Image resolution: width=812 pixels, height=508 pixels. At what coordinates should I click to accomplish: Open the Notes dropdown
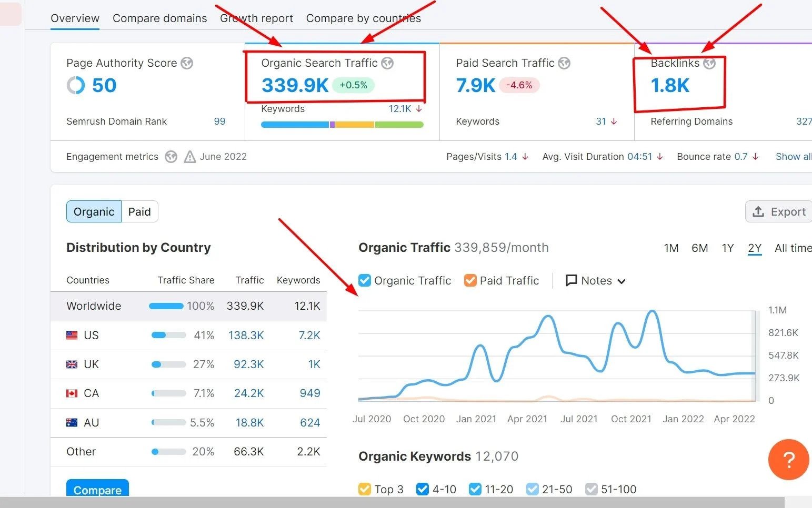[595, 281]
